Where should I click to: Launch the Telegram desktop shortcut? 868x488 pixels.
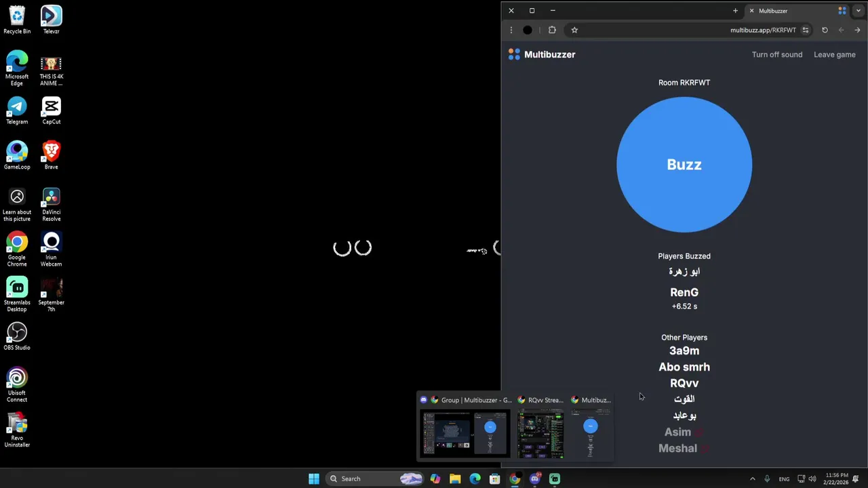coord(17,110)
